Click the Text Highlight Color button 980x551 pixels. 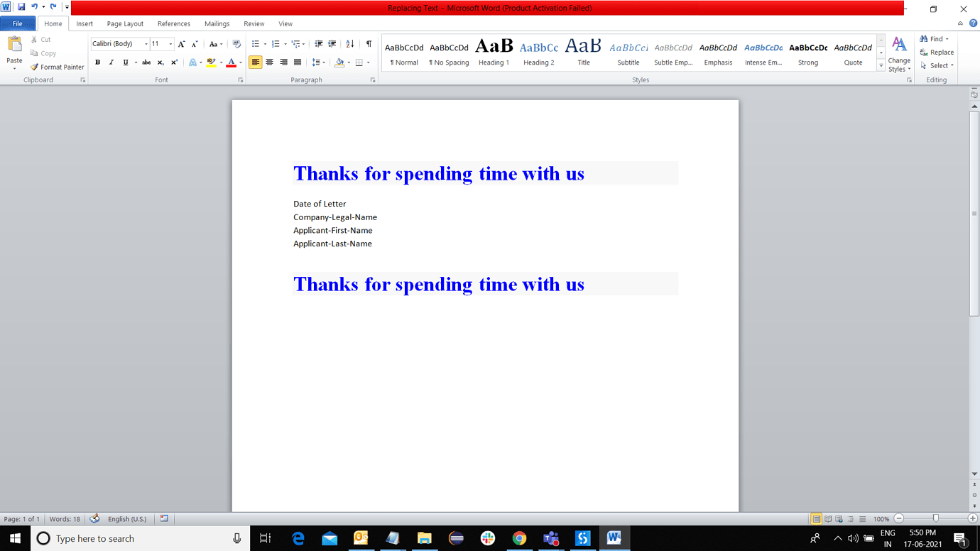[x=212, y=62]
